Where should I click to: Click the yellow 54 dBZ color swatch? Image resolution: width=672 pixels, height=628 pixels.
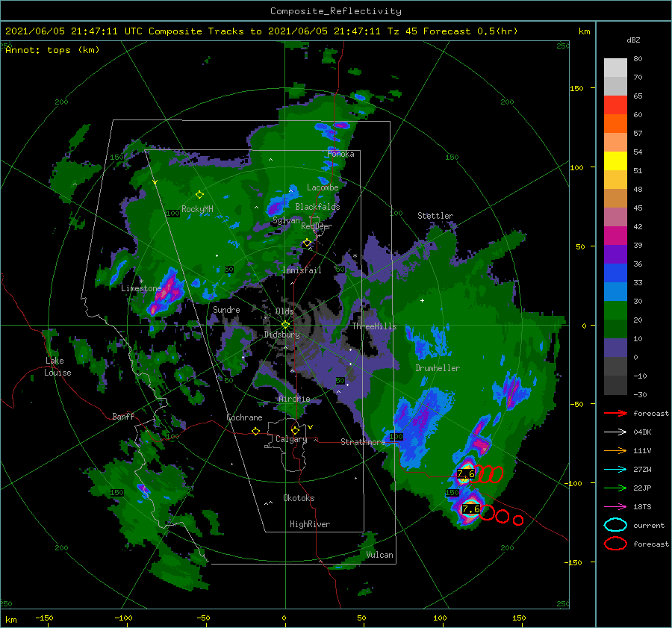pos(615,161)
